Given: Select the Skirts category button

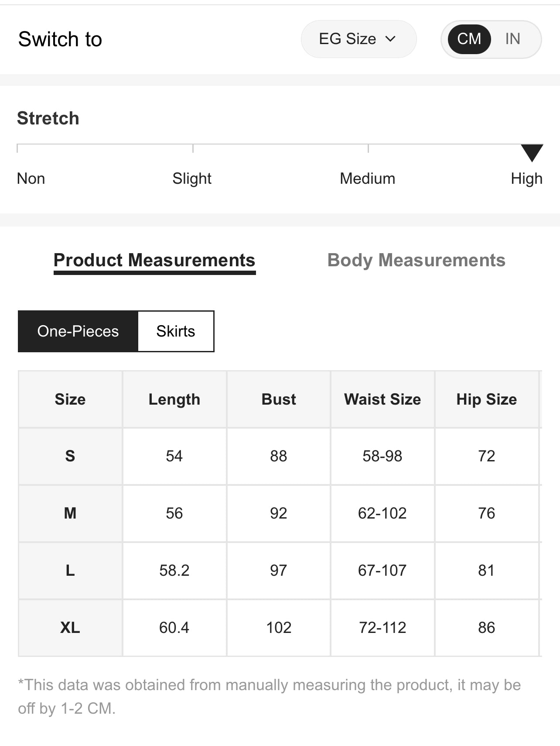Looking at the screenshot, I should (x=176, y=331).
